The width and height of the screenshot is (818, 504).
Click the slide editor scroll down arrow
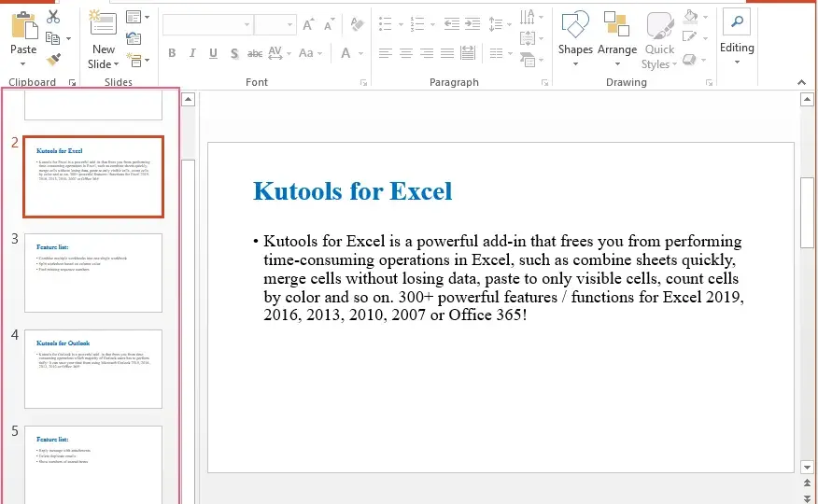tap(807, 468)
